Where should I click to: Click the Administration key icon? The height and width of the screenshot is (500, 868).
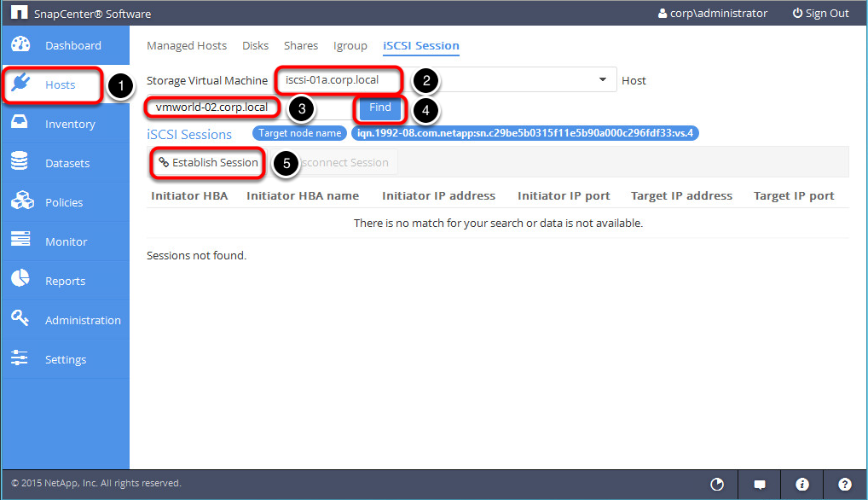[x=20, y=317]
